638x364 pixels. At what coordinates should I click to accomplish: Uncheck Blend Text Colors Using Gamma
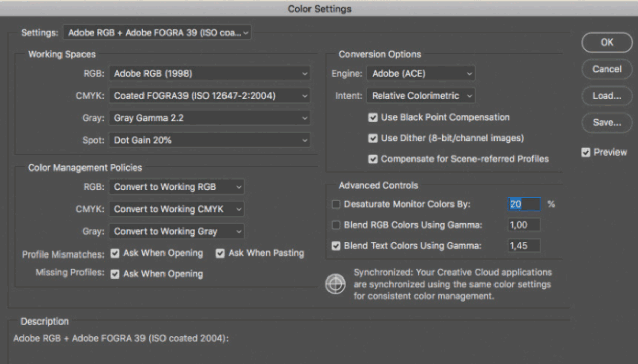coord(336,246)
